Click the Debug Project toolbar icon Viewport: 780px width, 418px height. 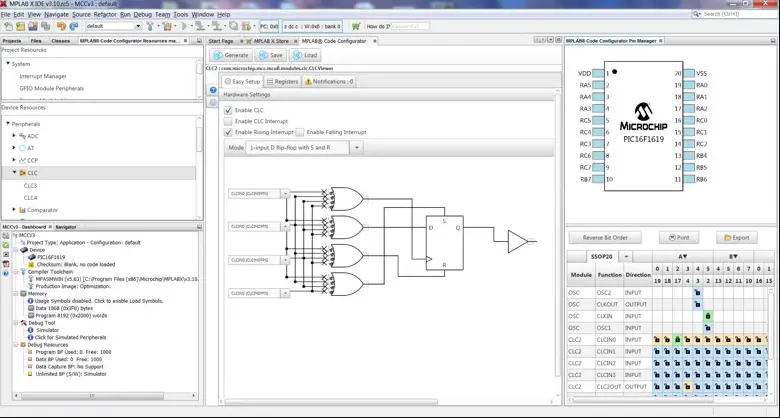click(246, 26)
